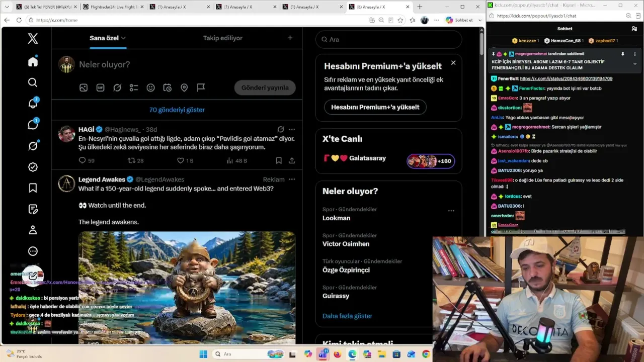
Task: Click Gönderi yayınla post button
Action: (x=265, y=87)
